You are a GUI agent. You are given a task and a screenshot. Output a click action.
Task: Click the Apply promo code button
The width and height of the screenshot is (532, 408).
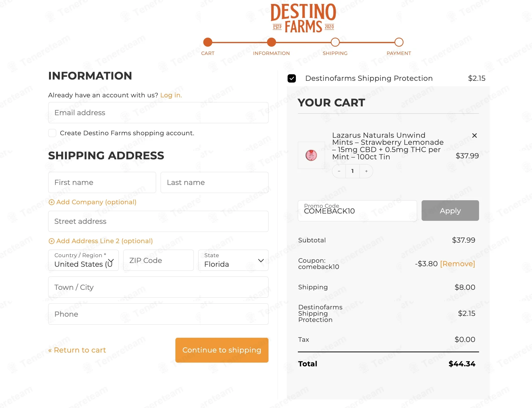click(450, 211)
